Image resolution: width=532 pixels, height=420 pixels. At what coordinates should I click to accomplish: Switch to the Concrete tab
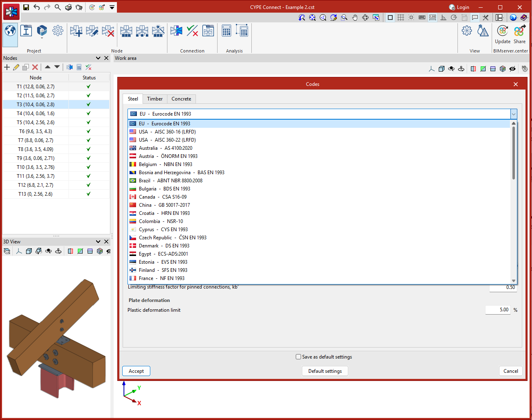pos(181,99)
